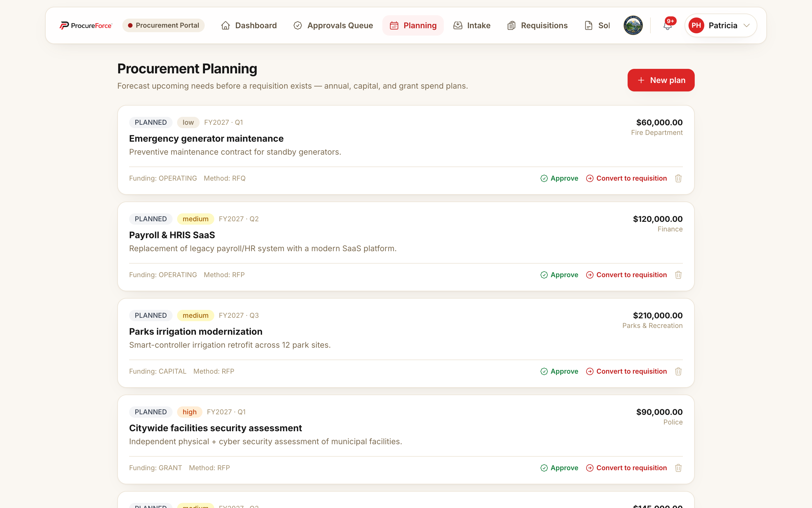This screenshot has height=508, width=812.
Task: Click PH avatar circle
Action: point(696,25)
